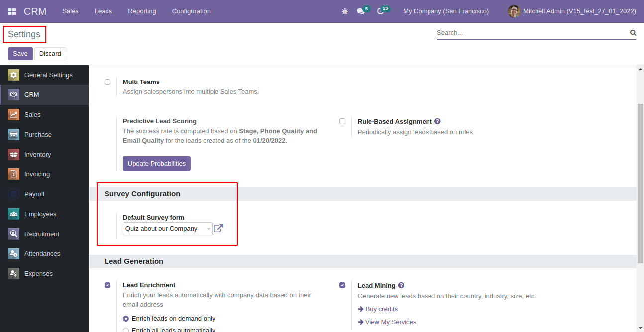The image size is (644, 332).
Task: Open the Leads menu
Action: click(103, 11)
